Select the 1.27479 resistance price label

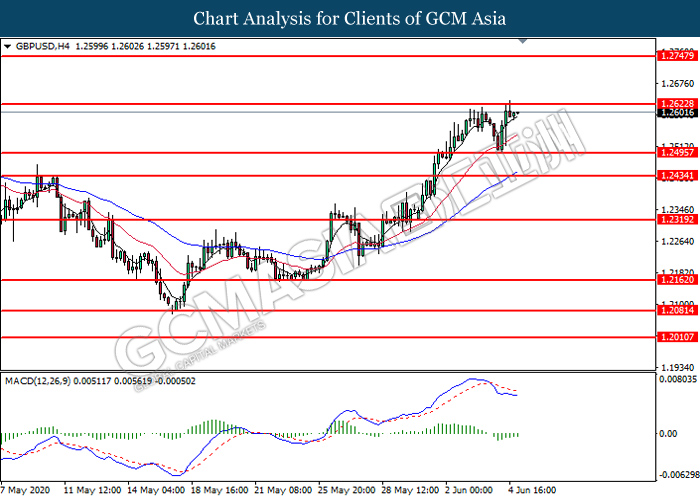[x=677, y=56]
